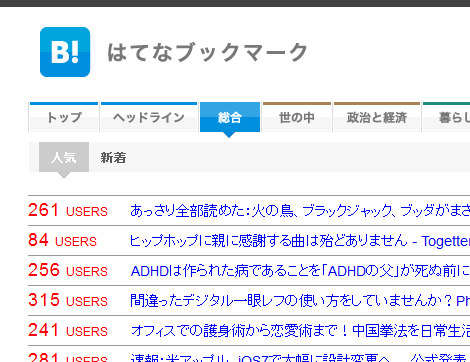Open article オフィスでの護身術から恋愛術まで
The height and width of the screenshot is (362, 470).
[300, 331]
